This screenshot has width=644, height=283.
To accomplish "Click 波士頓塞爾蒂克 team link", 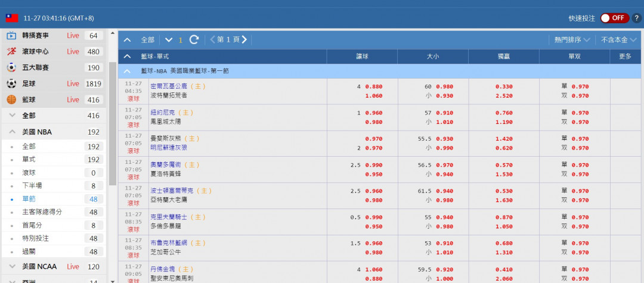I will point(172,191).
